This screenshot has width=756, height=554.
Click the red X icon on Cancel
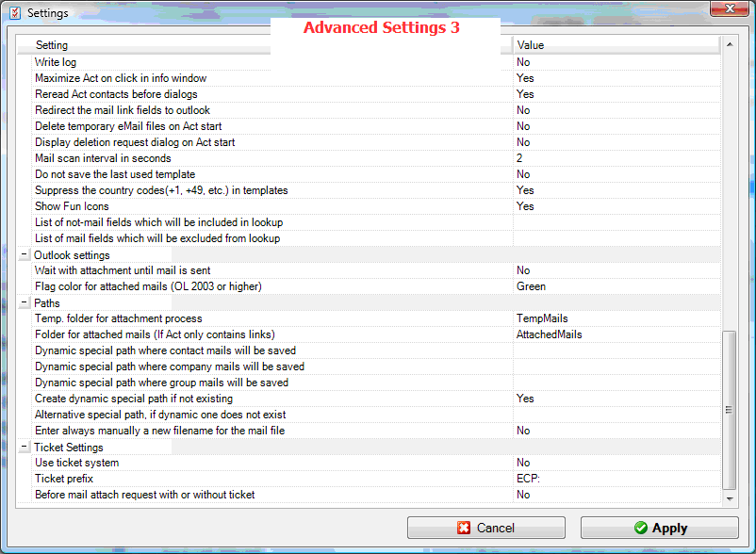(463, 529)
